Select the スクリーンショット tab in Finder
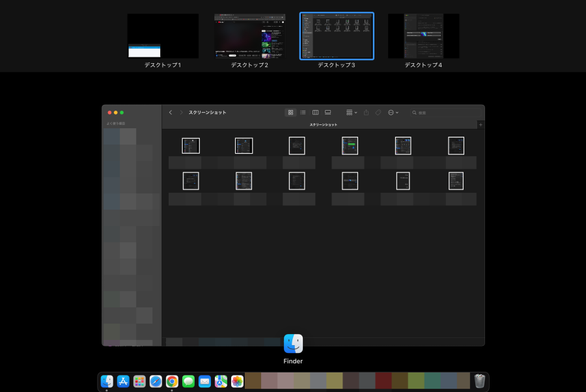 (x=323, y=124)
